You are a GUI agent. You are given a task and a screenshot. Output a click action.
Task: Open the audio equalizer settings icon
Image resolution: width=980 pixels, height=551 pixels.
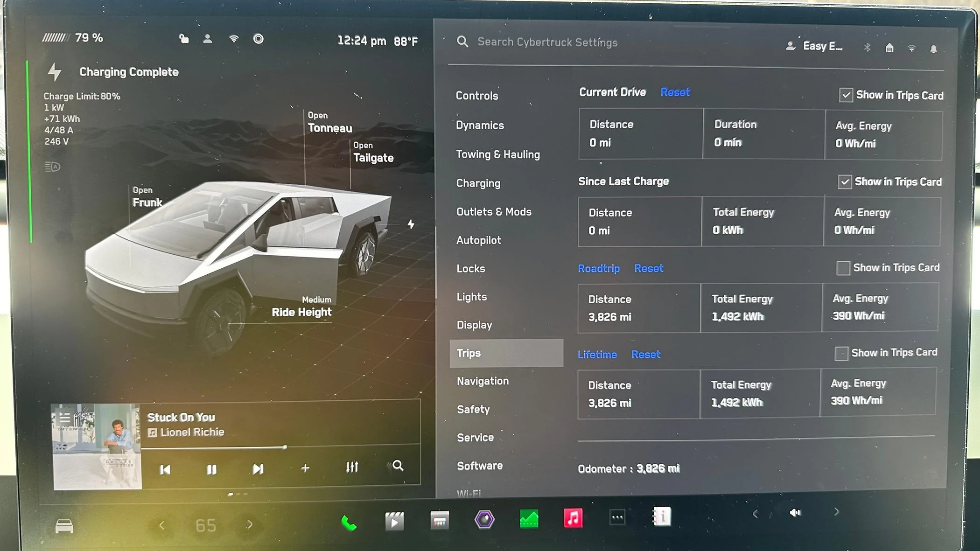352,467
